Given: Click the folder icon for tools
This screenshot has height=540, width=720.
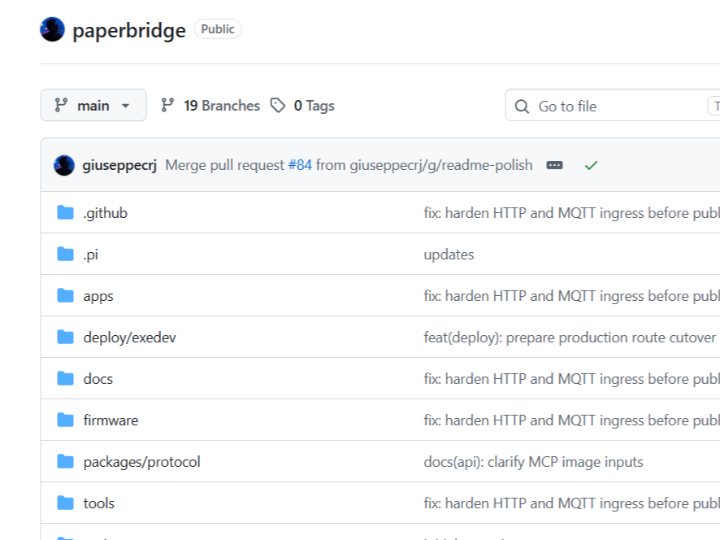Looking at the screenshot, I should (65, 503).
